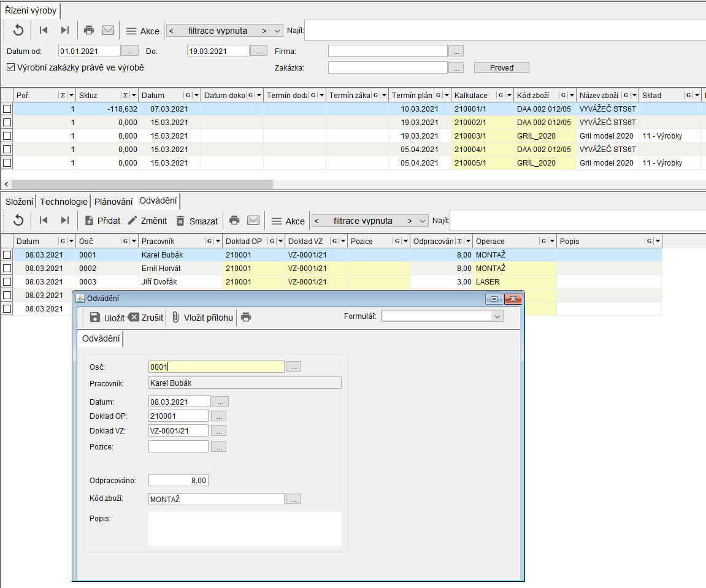Viewport: 706px width, 588px height.
Task: Jump to first record in top toolbar
Action: 44,30
